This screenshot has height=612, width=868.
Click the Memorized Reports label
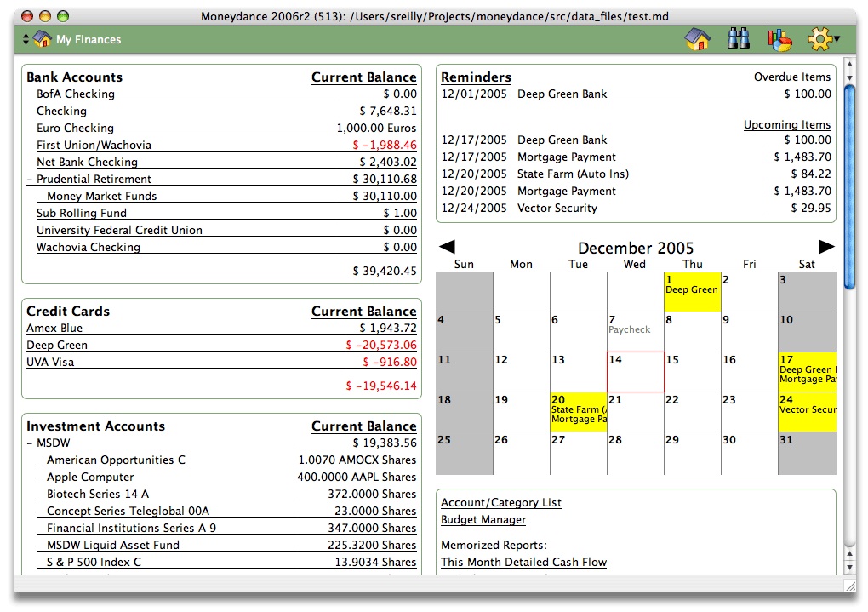(494, 545)
